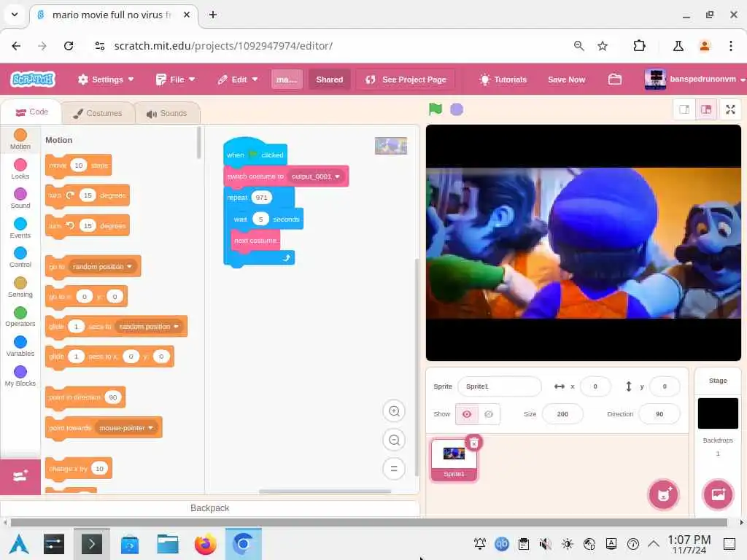The height and width of the screenshot is (560, 747).
Task: Switch to the Sounds tab
Action: pos(167,113)
